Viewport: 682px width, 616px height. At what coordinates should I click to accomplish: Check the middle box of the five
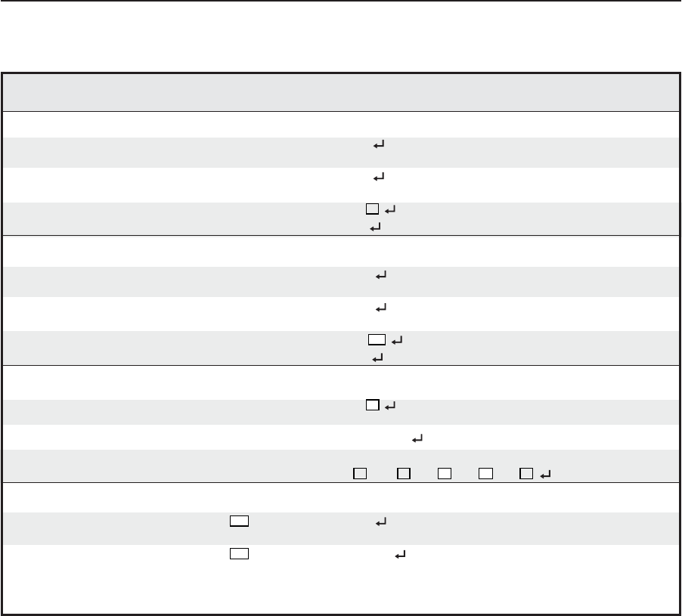pos(445,475)
